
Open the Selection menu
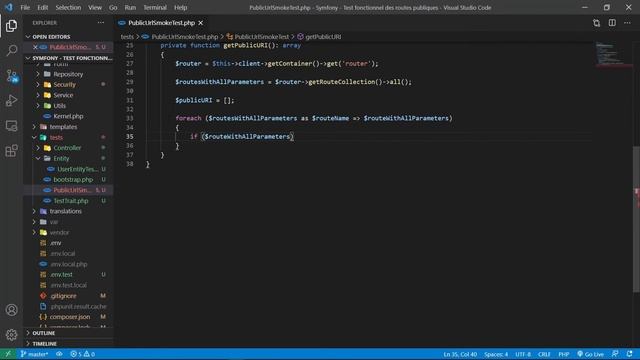(68, 7)
